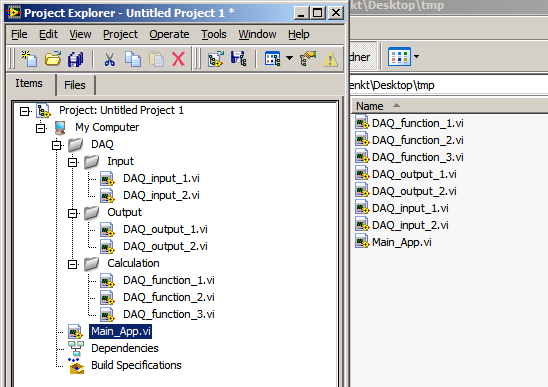Select Project: Untitled Project 1 root
Screen dimensions: 548x387
point(121,110)
